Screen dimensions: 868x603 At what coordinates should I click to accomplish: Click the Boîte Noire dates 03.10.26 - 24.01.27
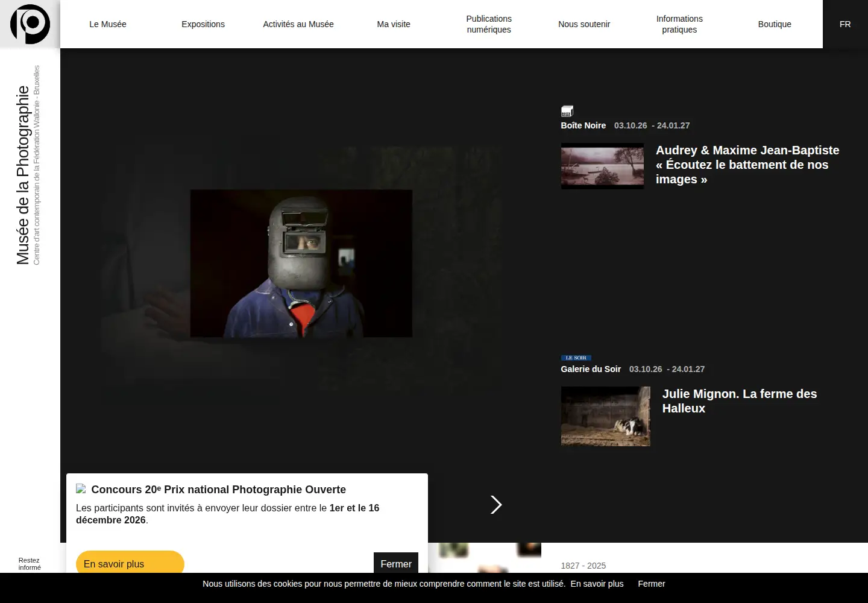pos(652,125)
